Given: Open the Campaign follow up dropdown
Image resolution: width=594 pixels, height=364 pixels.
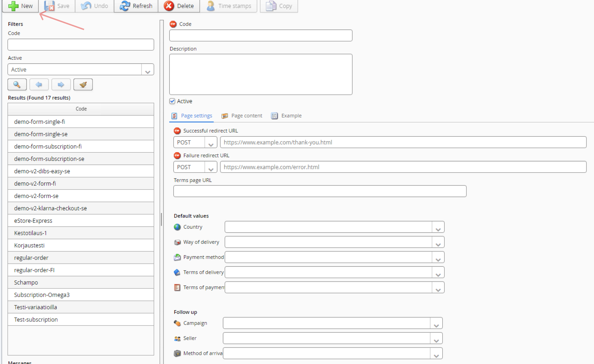Looking at the screenshot, I should tap(436, 323).
